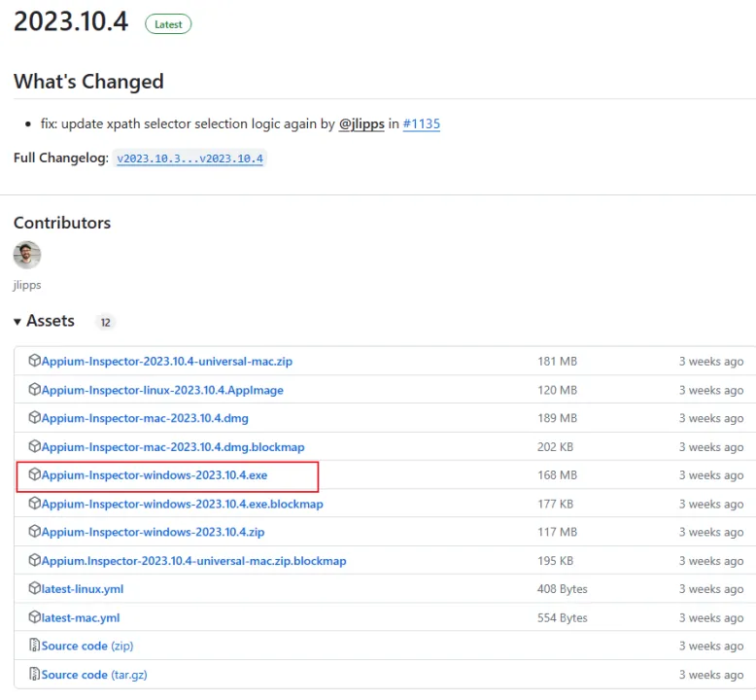The height and width of the screenshot is (700, 756).
Task: Click package icon beside mac-2023.10.4.dmg asset
Action: 35,418
